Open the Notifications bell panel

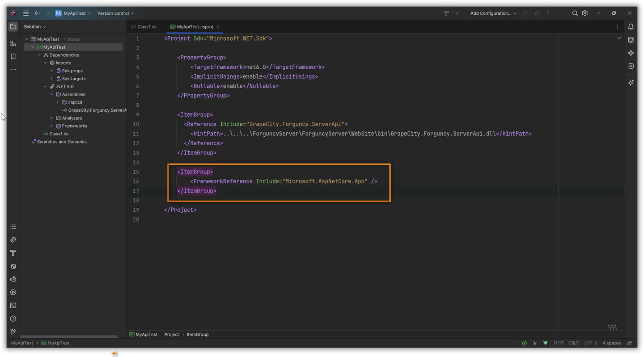coord(631,27)
